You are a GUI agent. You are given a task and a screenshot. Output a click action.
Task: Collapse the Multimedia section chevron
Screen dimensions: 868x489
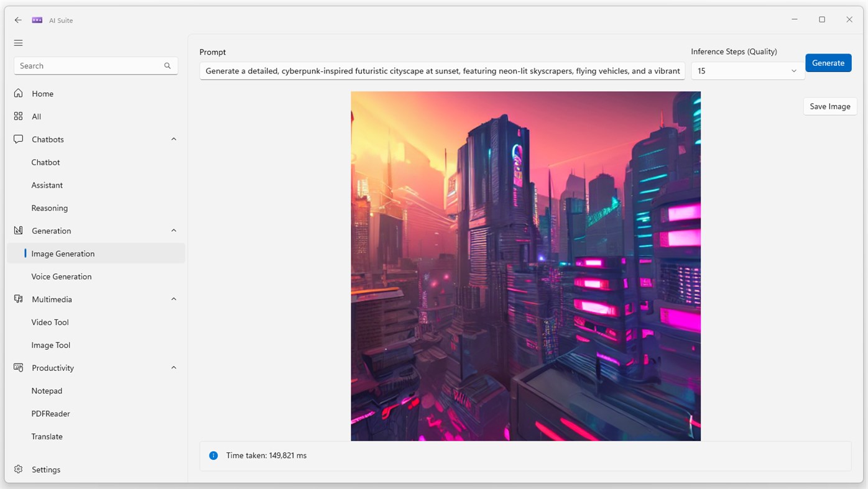173,298
